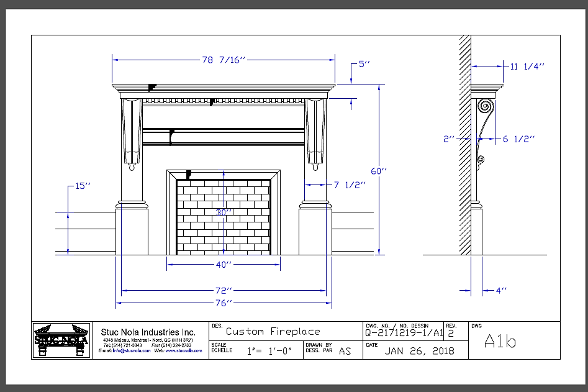Viewport: 588px width, 392px height.
Task: Click the brick firebox in the fireplace
Action: click(x=224, y=217)
